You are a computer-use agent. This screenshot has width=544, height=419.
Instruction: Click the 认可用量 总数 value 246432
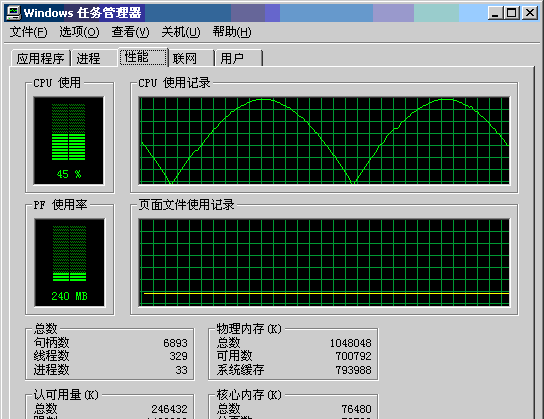pos(169,409)
